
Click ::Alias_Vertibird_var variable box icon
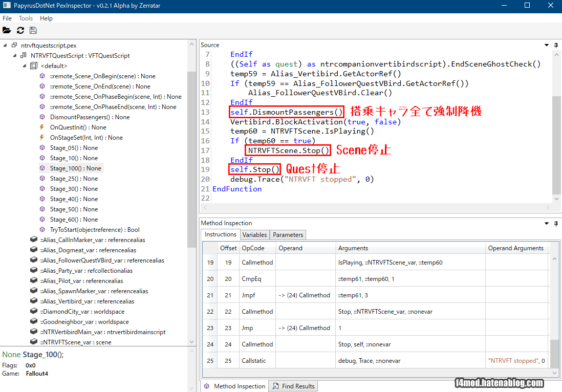(x=34, y=300)
